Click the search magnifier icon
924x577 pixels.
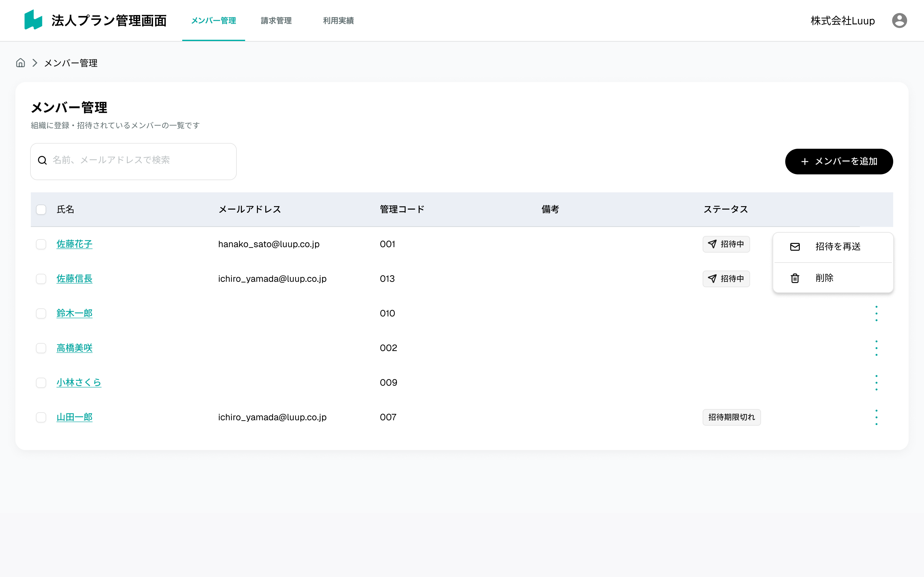coord(42,160)
